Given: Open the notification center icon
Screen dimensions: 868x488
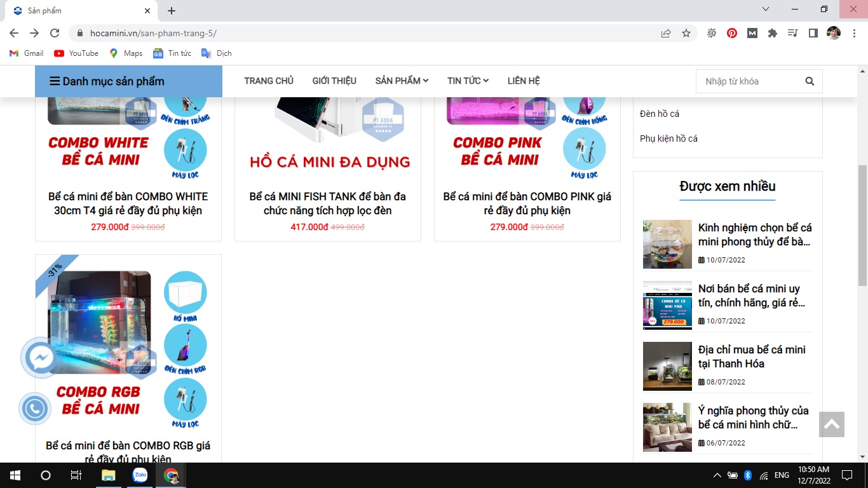Looking at the screenshot, I should coord(846,475).
